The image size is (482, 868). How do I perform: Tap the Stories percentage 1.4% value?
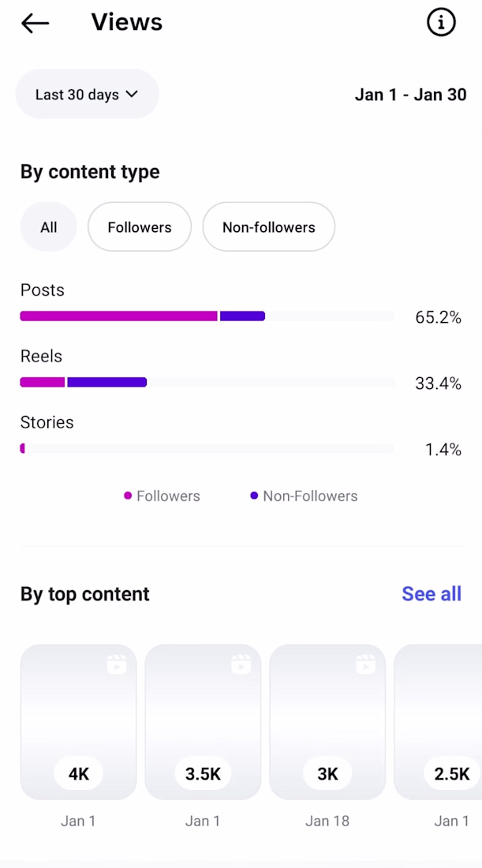click(x=443, y=450)
